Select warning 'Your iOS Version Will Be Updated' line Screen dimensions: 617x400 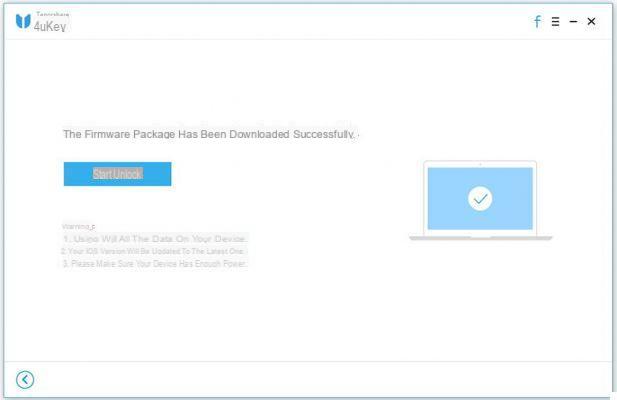[x=153, y=251]
